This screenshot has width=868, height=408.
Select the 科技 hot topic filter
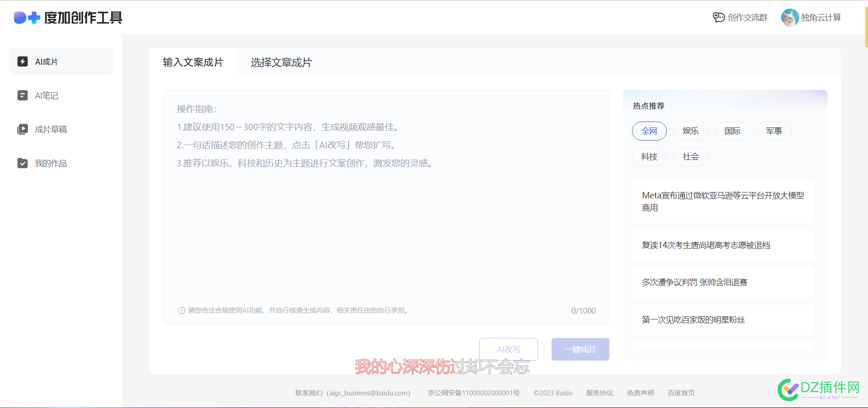[x=649, y=157]
